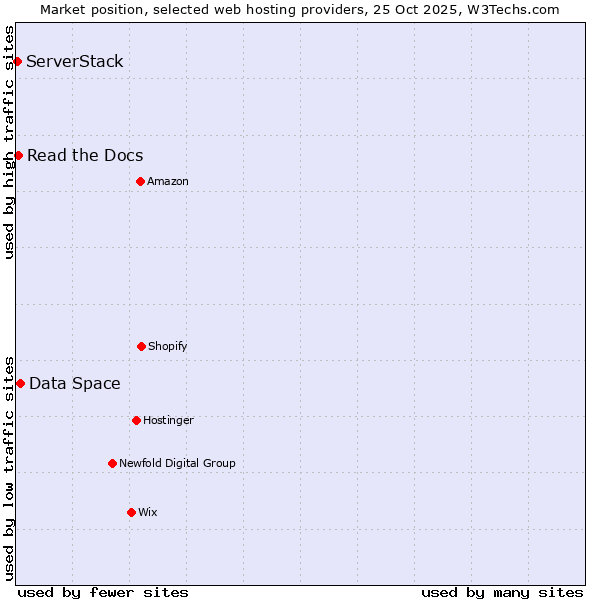
Task: Select the Wix data point marker
Action: pos(131,512)
